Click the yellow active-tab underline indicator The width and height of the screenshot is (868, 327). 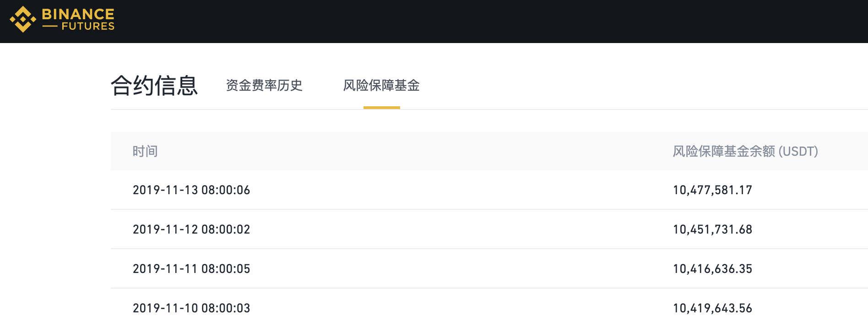(381, 108)
